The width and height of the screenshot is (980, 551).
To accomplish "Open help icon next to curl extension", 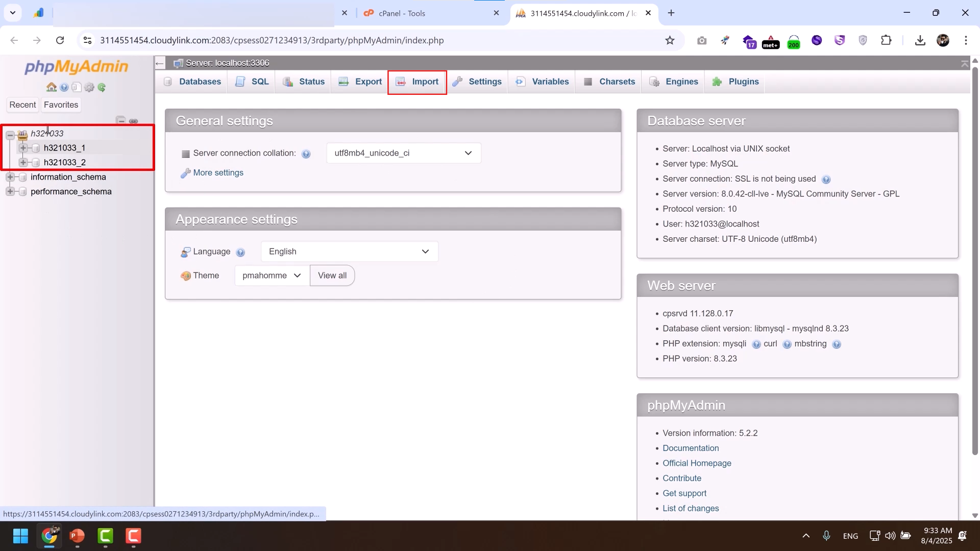I will tap(787, 344).
